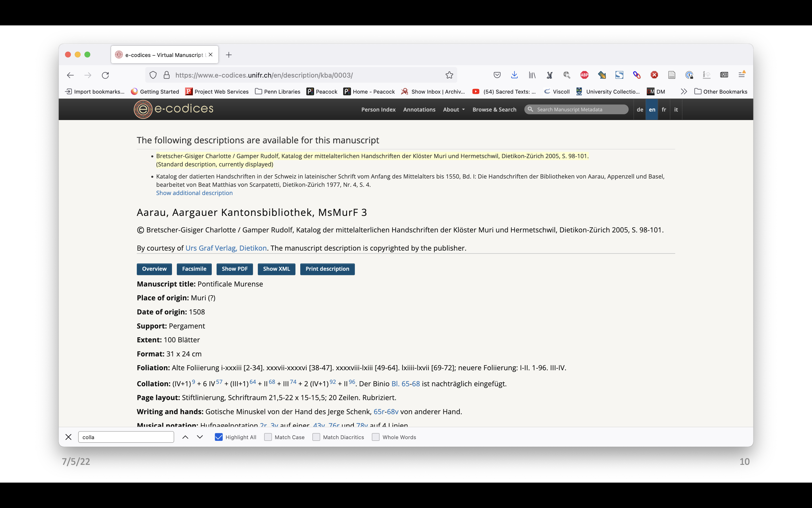This screenshot has height=508, width=812.
Task: Click the padlock site info icon
Action: point(166,75)
